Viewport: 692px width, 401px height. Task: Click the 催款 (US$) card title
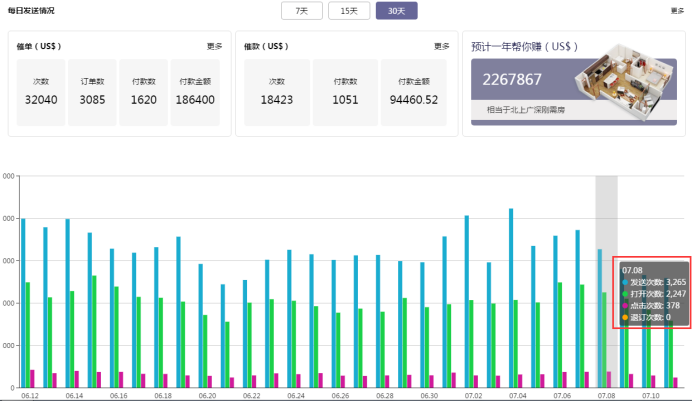[266, 46]
